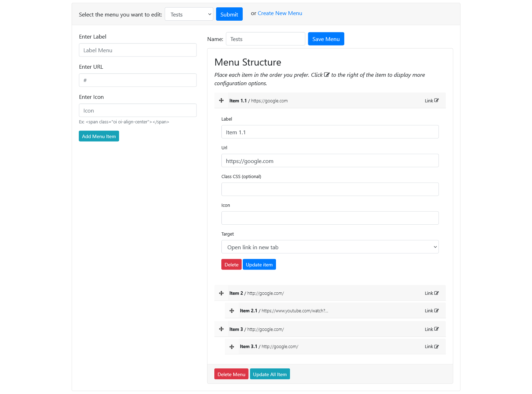Click the Submit button

tap(229, 14)
